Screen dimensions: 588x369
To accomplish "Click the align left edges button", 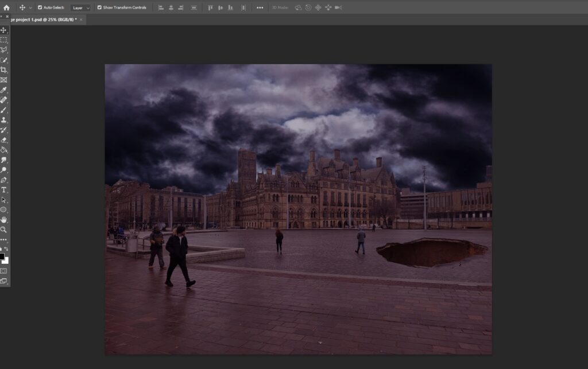I will [x=161, y=7].
